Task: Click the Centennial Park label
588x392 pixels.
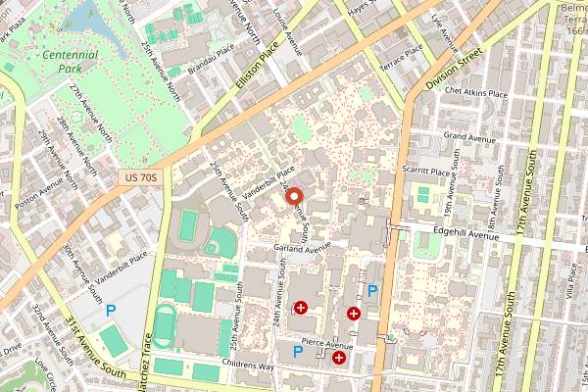Action: 71,62
